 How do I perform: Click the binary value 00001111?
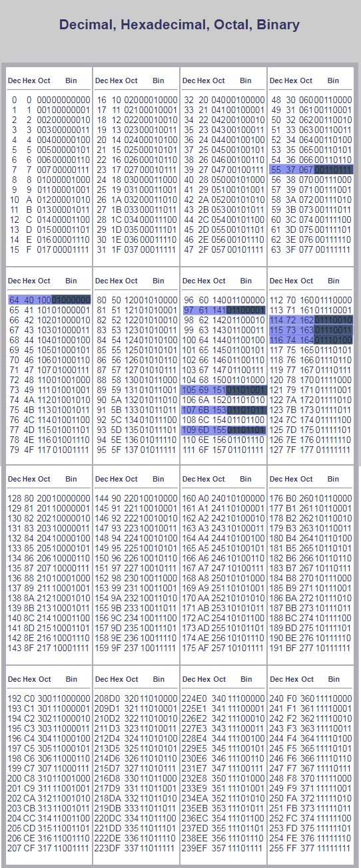pos(71,249)
